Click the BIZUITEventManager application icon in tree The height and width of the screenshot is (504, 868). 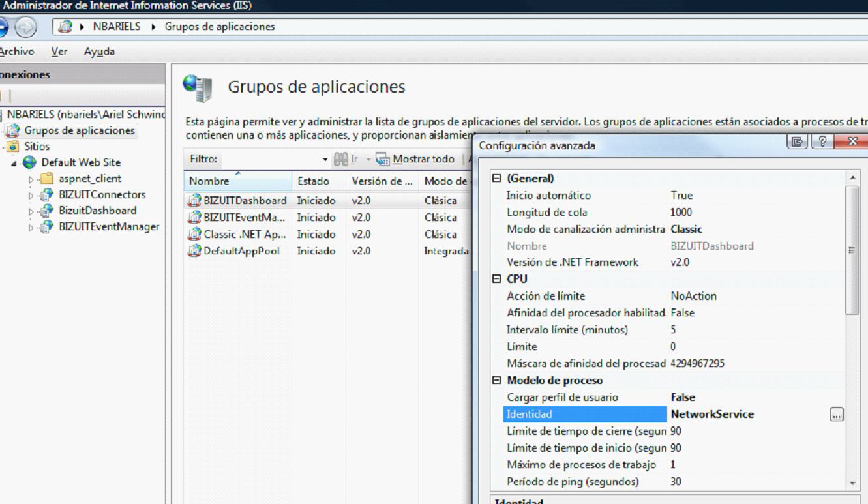click(46, 227)
